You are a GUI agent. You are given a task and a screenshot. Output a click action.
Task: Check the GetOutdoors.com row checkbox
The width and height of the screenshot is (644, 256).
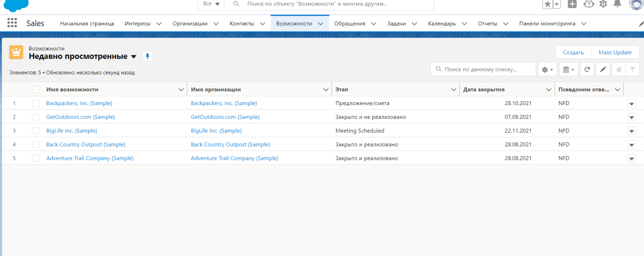tap(36, 117)
